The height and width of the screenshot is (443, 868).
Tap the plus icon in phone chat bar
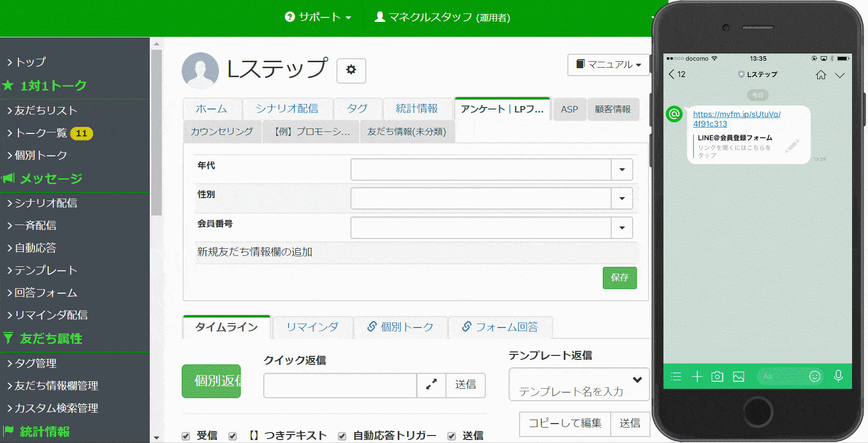tap(697, 376)
